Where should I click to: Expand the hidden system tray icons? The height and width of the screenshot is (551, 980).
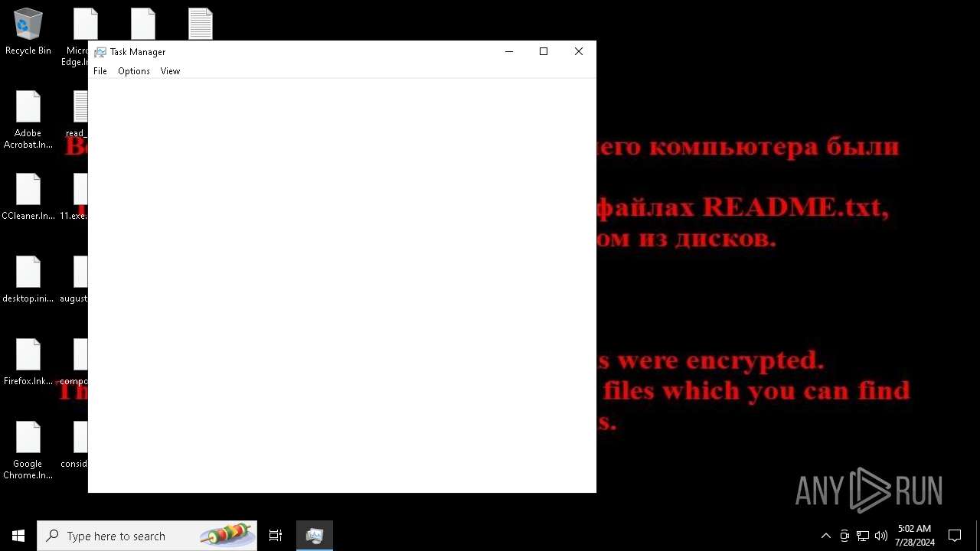pos(825,536)
